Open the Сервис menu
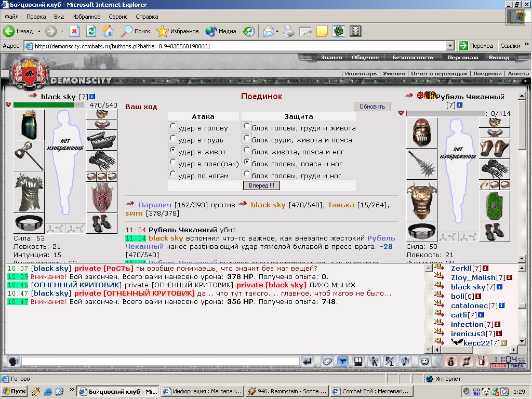 pyautogui.click(x=118, y=17)
